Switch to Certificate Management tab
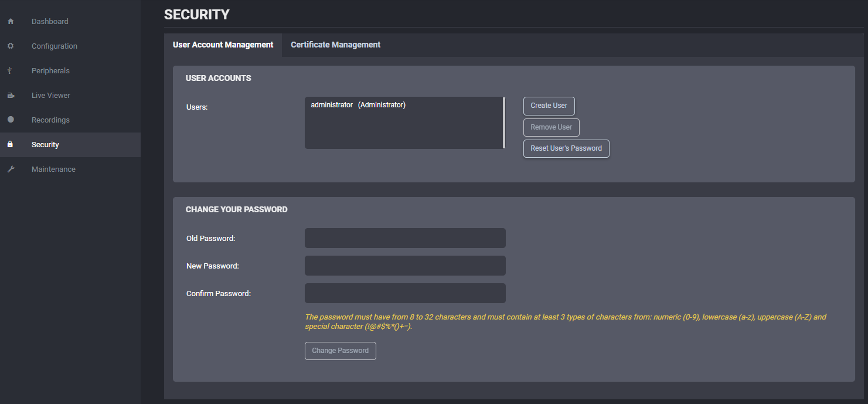Image resolution: width=868 pixels, height=404 pixels. [336, 45]
